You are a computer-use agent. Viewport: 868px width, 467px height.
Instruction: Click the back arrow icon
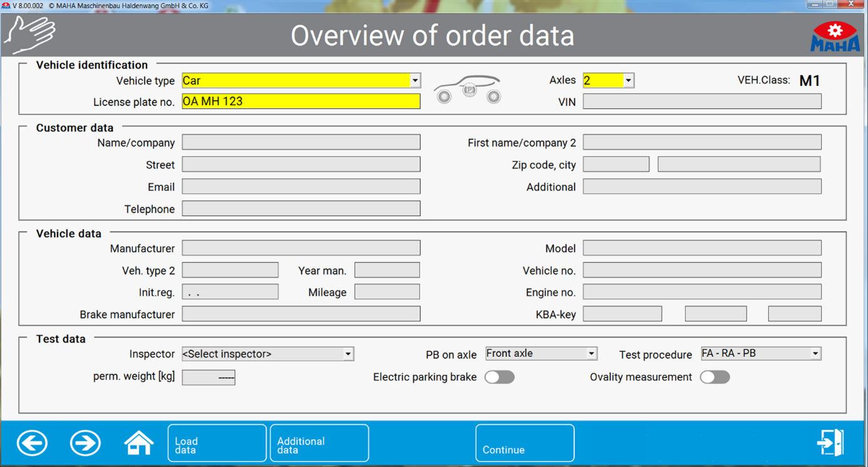click(x=32, y=443)
